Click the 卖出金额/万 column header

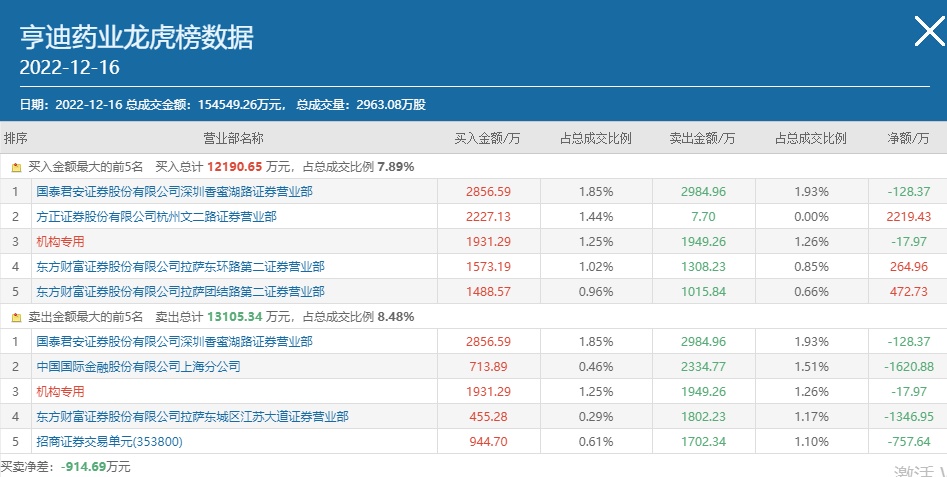click(702, 138)
